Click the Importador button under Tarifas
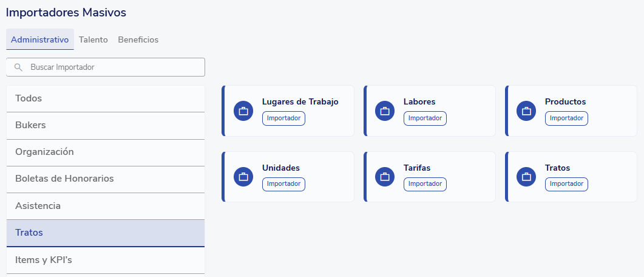This screenshot has width=644, height=277. pos(425,184)
